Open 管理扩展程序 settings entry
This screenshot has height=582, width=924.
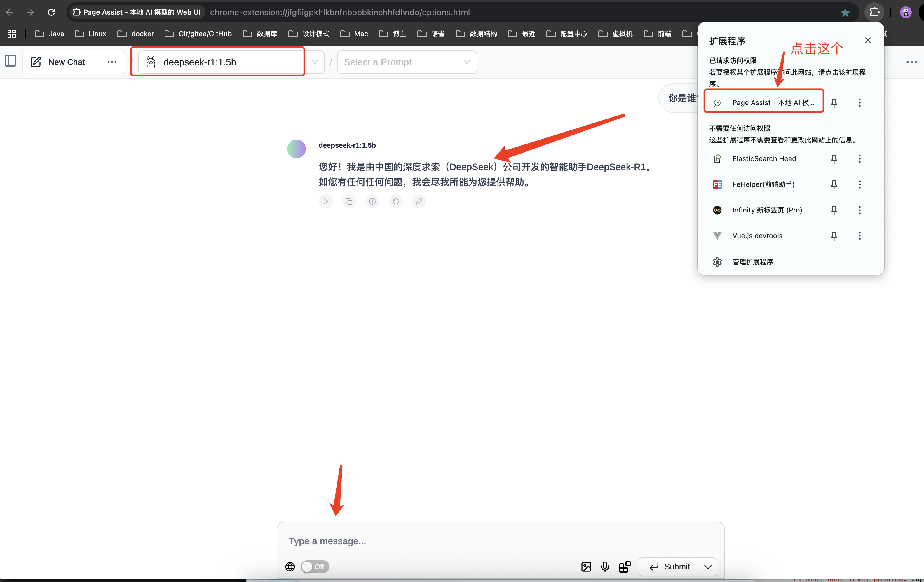[752, 262]
